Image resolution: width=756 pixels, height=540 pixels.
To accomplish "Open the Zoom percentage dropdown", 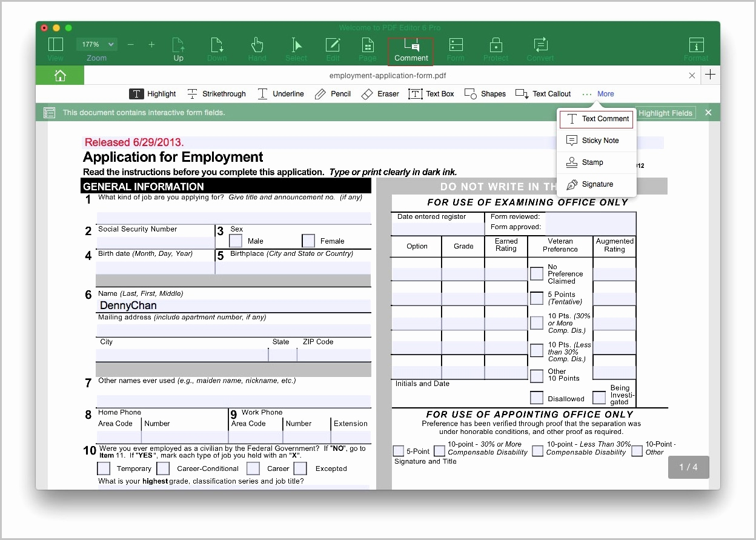I will (96, 44).
